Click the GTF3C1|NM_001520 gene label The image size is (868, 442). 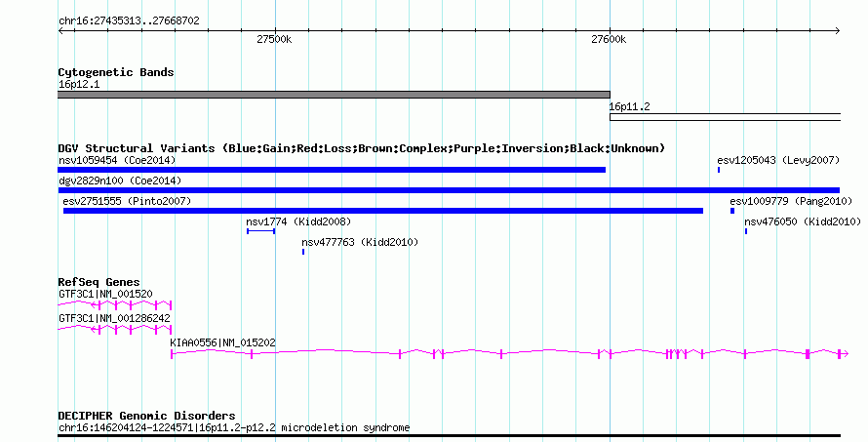click(x=105, y=294)
